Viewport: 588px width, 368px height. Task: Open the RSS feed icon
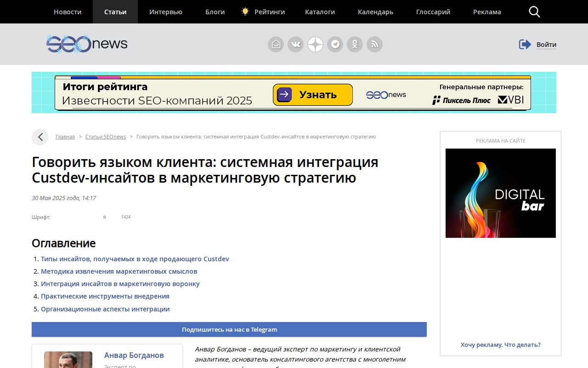point(374,45)
